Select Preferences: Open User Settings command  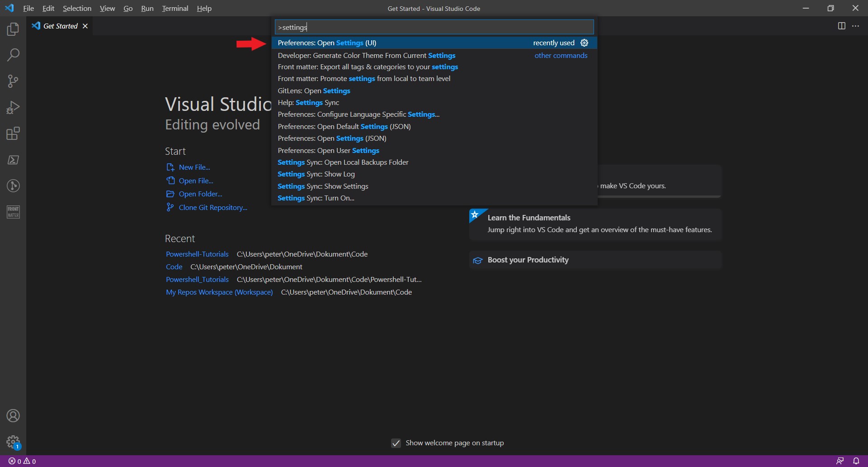point(434,150)
